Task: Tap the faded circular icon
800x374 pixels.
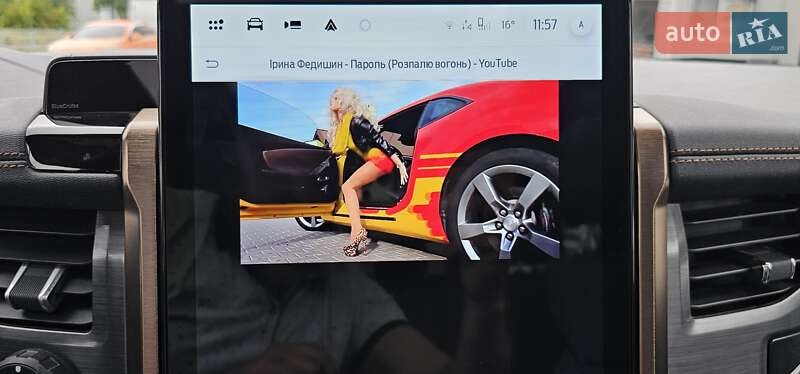Action: click(365, 25)
